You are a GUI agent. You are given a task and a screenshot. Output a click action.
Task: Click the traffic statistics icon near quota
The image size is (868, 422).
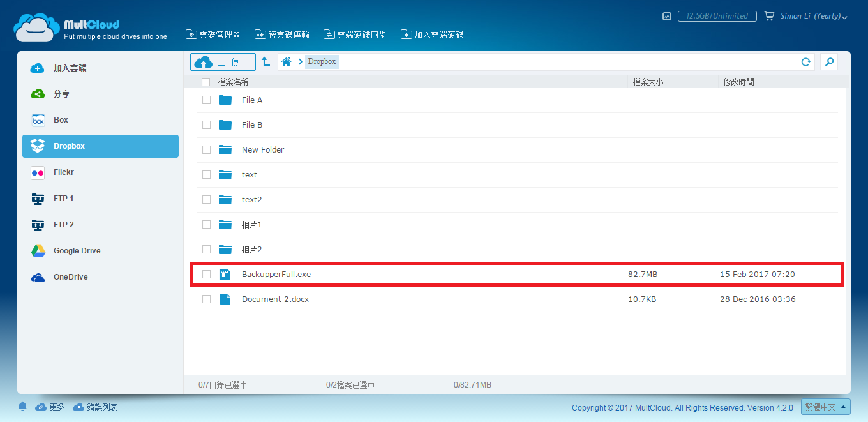(667, 16)
